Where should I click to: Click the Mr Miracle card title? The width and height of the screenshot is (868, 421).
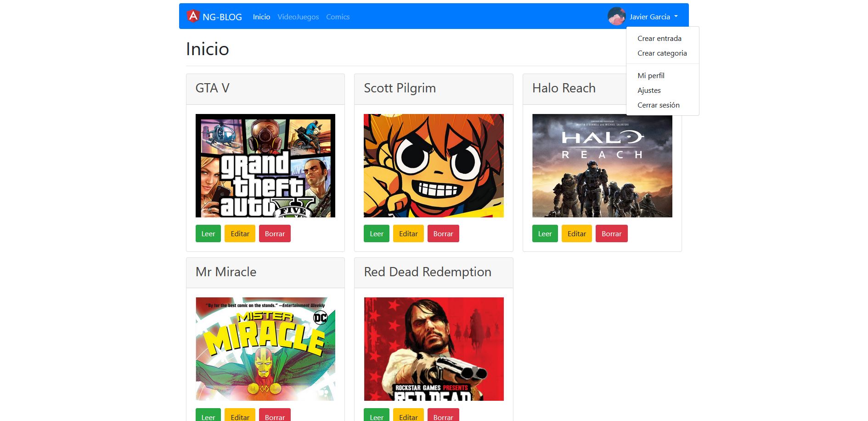click(226, 272)
